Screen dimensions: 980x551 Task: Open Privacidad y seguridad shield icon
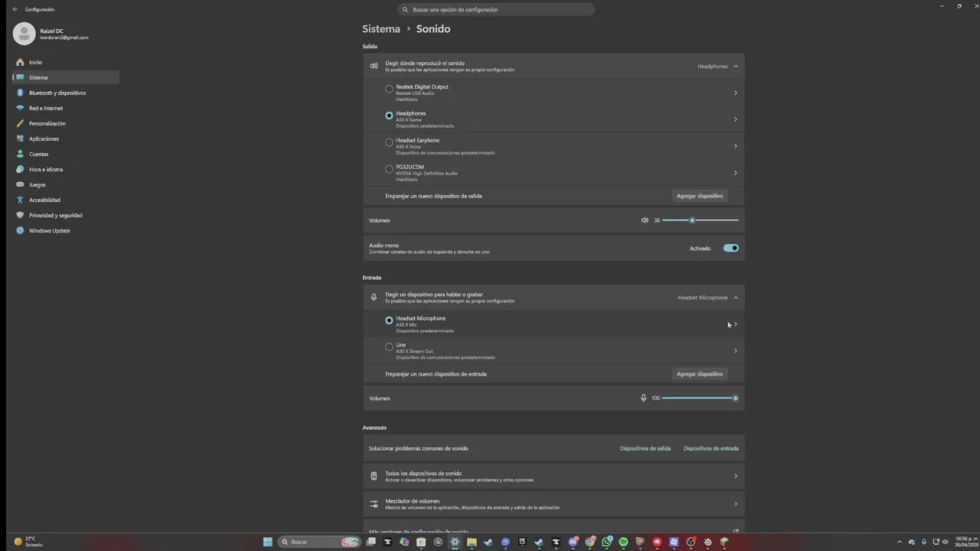click(20, 215)
